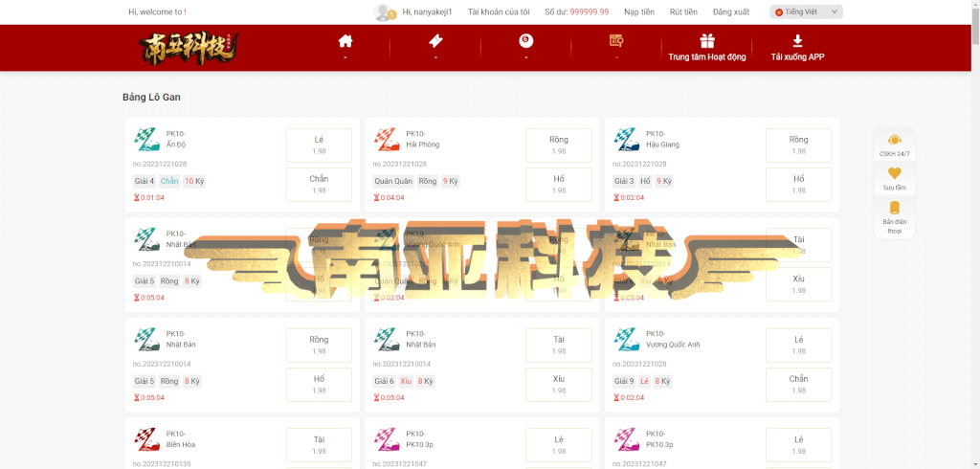980x469 pixels.
Task: Click the PK10 Biên Hòa game logo
Action: pos(146,439)
